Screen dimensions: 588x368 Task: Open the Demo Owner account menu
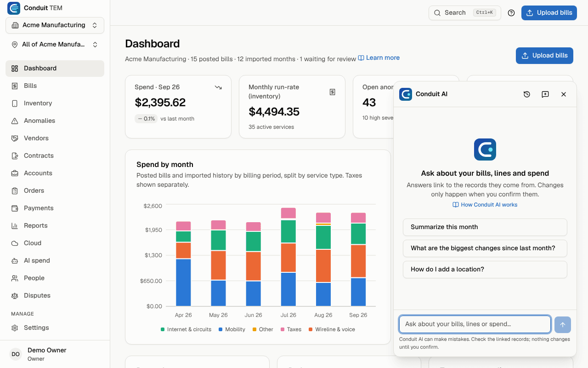pyautogui.click(x=55, y=354)
